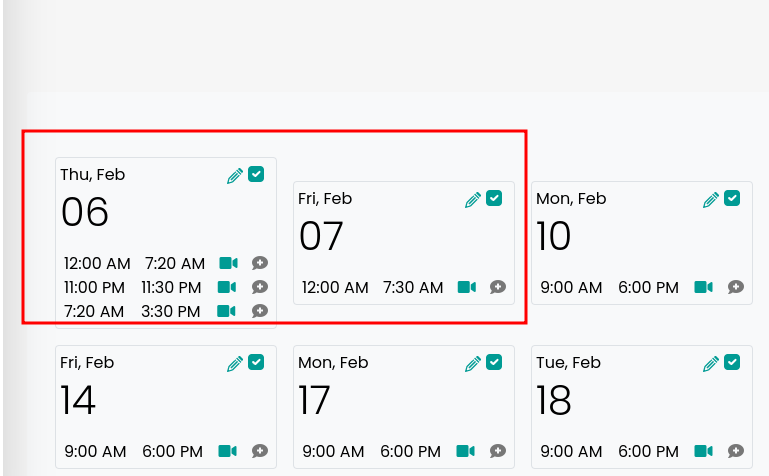The image size is (769, 476).
Task: Edit the Mon, Feb 10 availability with pencil icon
Action: pos(711,199)
